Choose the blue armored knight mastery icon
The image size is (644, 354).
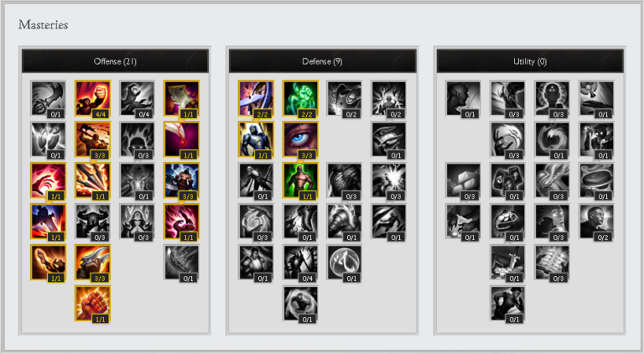pyautogui.click(x=256, y=139)
